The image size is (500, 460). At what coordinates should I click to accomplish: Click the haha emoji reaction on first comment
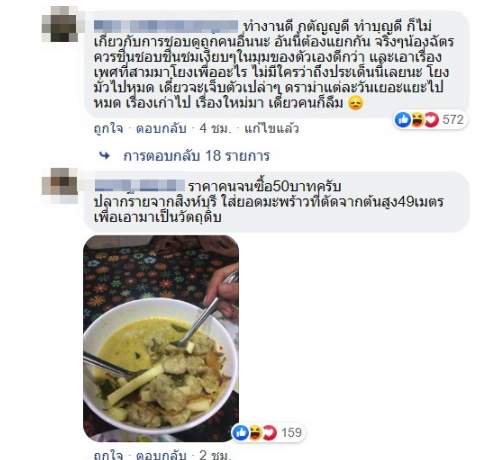pyautogui.click(x=417, y=119)
